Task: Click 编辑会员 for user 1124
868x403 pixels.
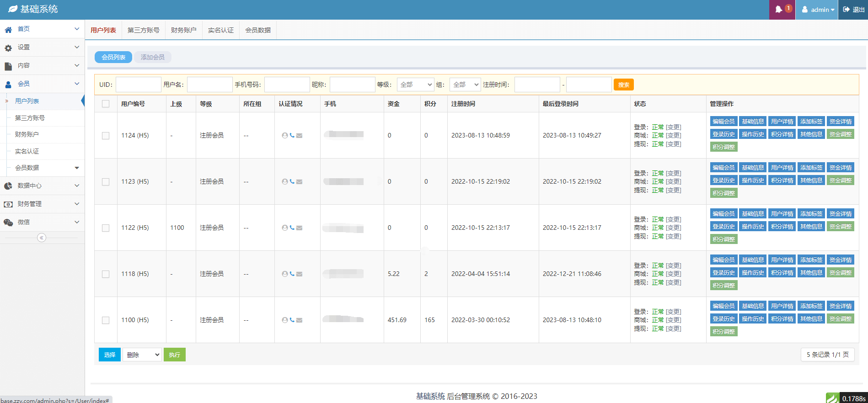Action: tap(723, 122)
